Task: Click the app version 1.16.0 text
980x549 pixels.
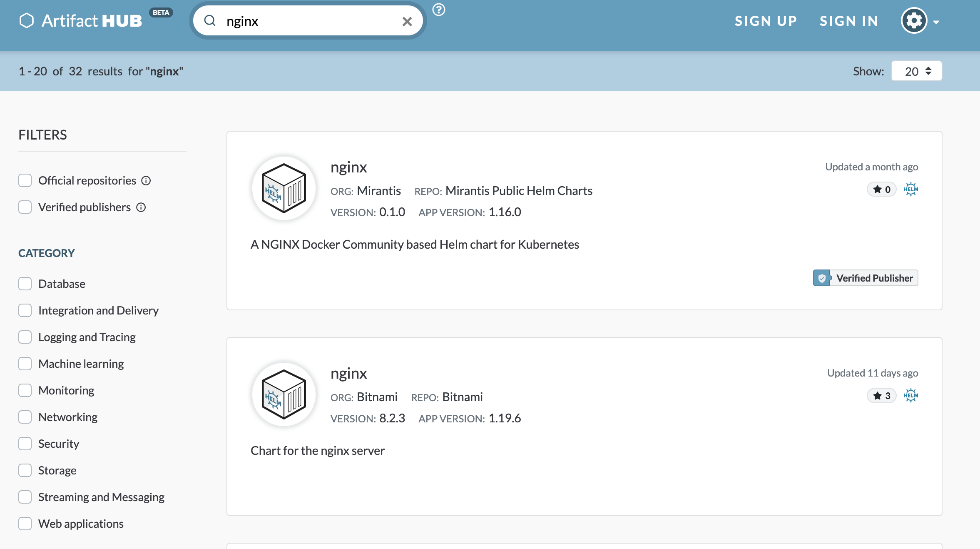Action: (505, 212)
